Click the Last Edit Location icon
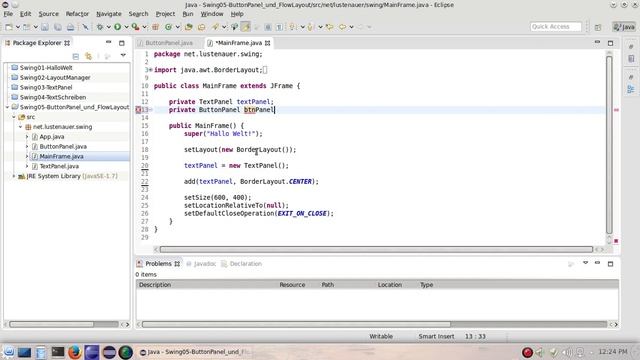The height and width of the screenshot is (360, 640). pyautogui.click(x=329, y=27)
